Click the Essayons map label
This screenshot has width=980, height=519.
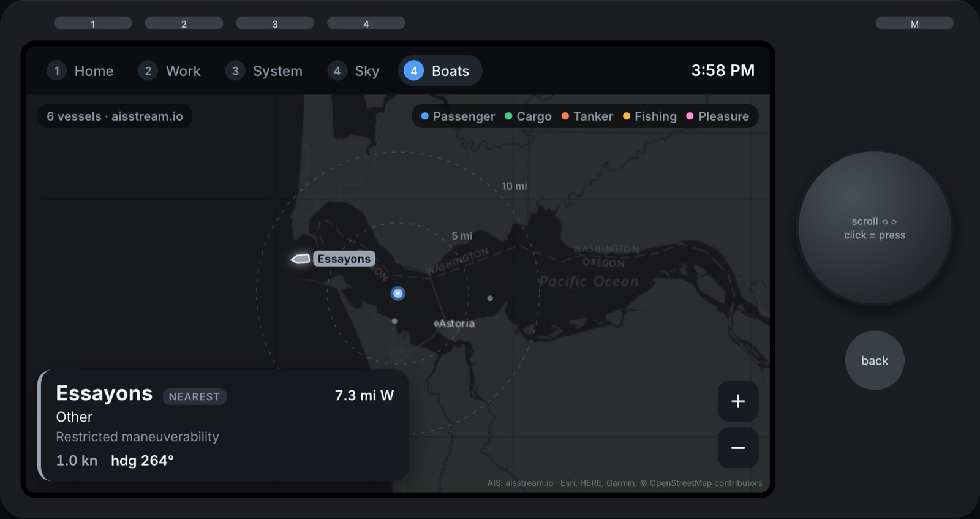click(344, 259)
